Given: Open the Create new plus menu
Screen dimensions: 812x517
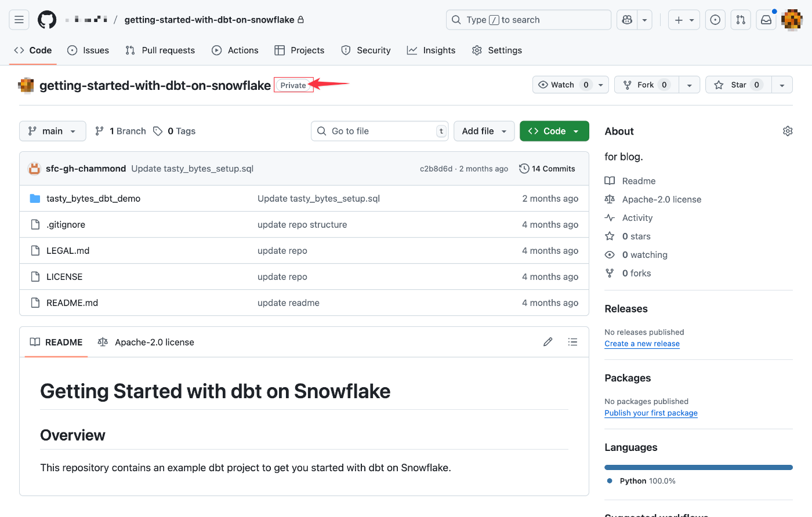Looking at the screenshot, I should [684, 20].
